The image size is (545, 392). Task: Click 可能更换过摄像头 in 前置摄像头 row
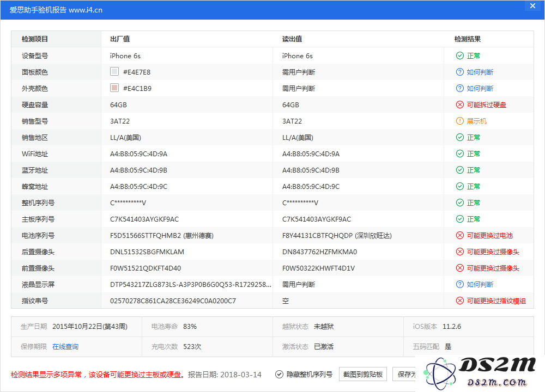pyautogui.click(x=493, y=268)
